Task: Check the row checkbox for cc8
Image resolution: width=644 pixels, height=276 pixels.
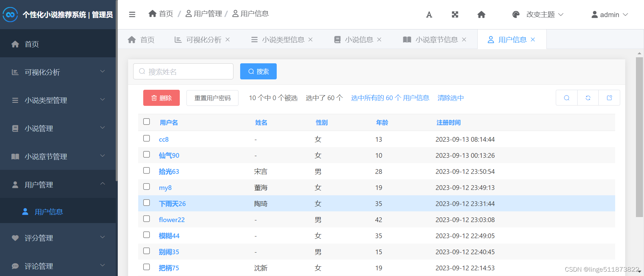Action: tap(147, 138)
